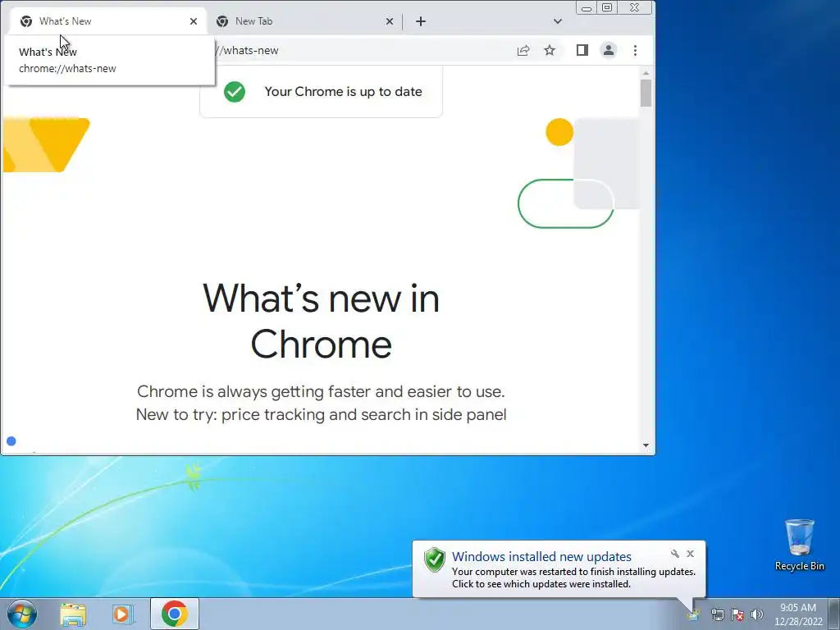The height and width of the screenshot is (630, 840).
Task: Click the What's new in Chrome heading
Action: click(x=321, y=321)
